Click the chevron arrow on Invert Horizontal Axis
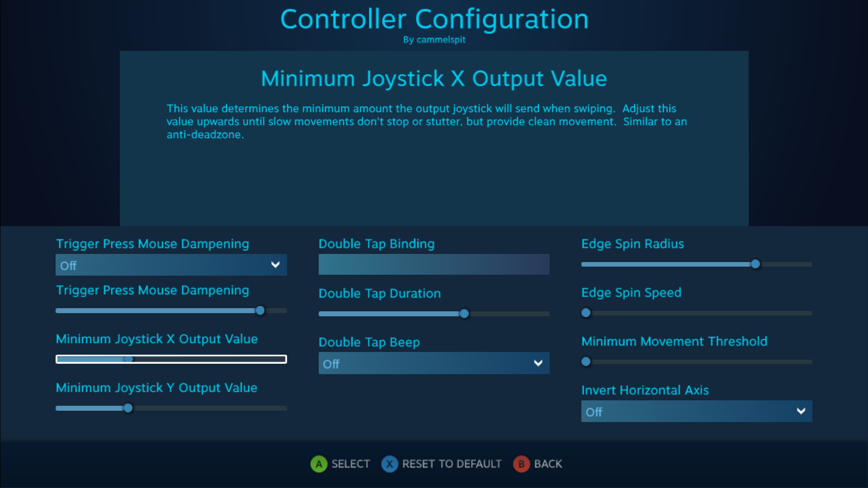Viewport: 868px width, 488px height. (x=801, y=411)
